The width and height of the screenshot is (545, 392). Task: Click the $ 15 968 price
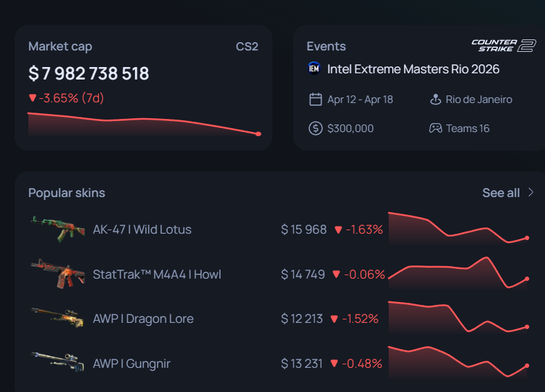click(x=304, y=230)
